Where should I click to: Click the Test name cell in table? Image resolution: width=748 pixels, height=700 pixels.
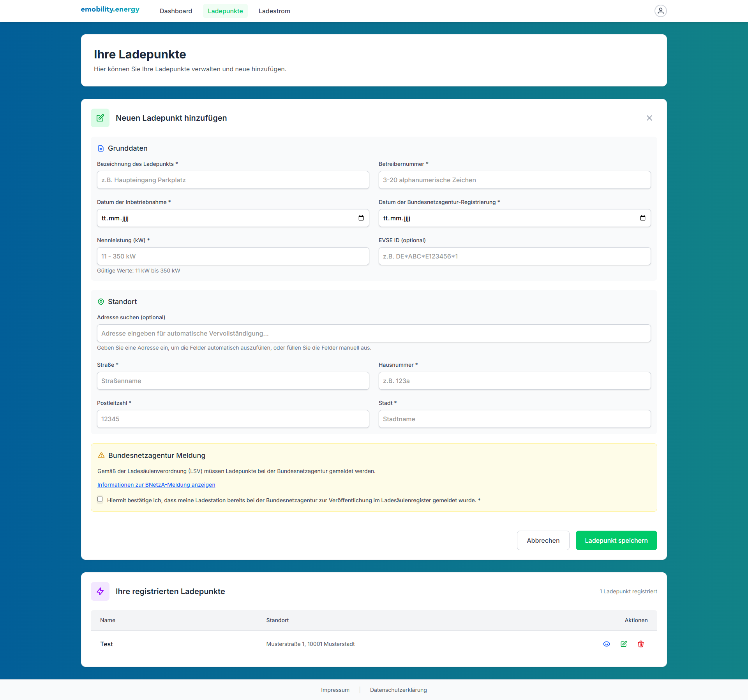(106, 644)
